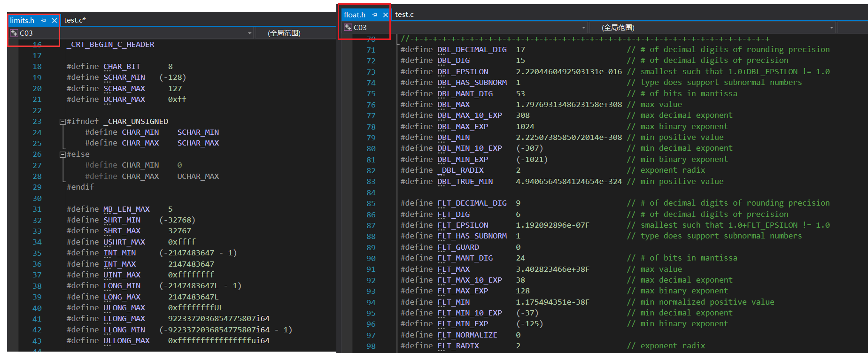This screenshot has height=353, width=868.
Task: Click the DBL_EPSILON value 2.2204460492503131e-016
Action: click(569, 72)
